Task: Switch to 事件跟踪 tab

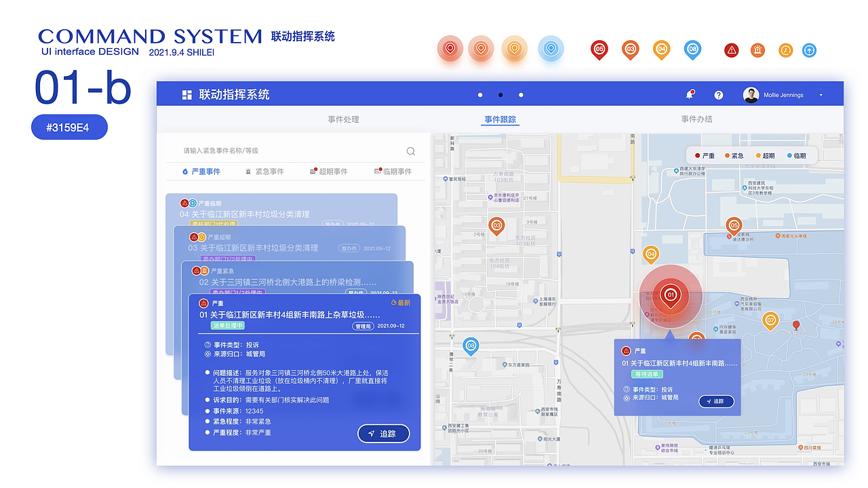Action: click(x=500, y=119)
